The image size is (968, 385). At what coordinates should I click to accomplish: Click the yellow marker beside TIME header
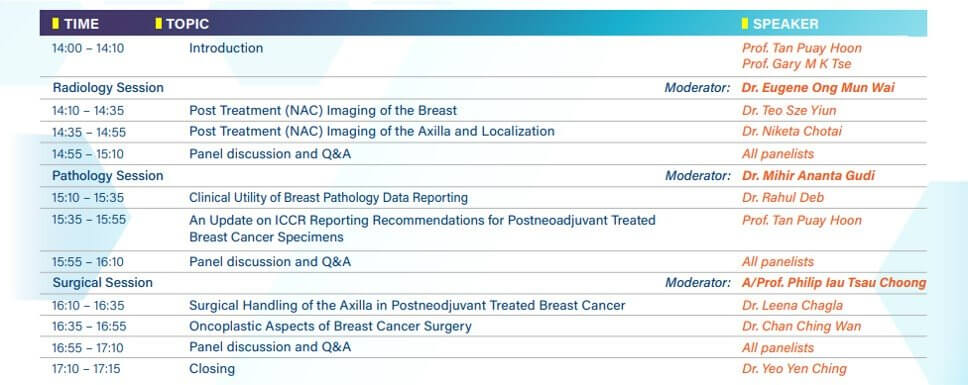click(x=56, y=23)
